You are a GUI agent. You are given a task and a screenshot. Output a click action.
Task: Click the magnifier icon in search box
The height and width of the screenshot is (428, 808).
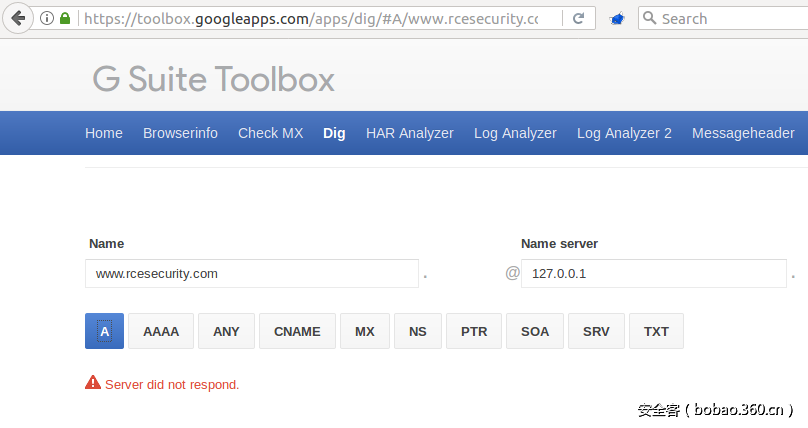tap(650, 18)
